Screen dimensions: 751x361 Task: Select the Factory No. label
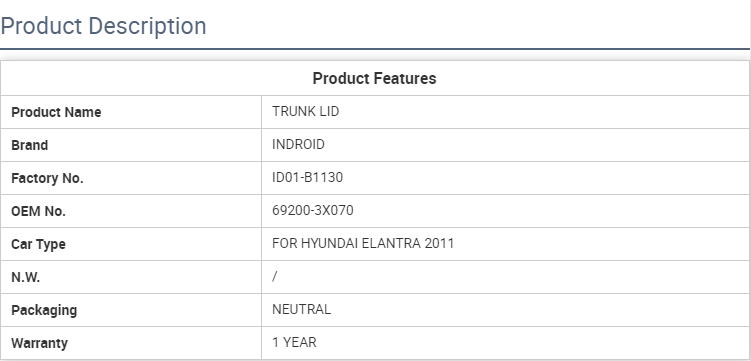click(47, 178)
